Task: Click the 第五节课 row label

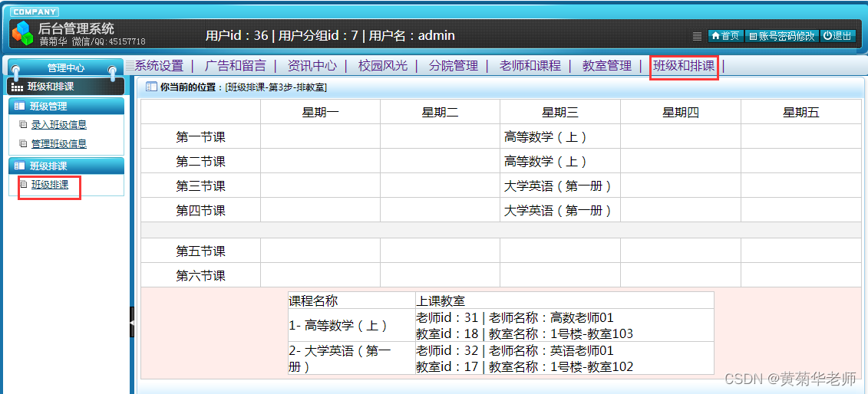Action: click(x=200, y=251)
